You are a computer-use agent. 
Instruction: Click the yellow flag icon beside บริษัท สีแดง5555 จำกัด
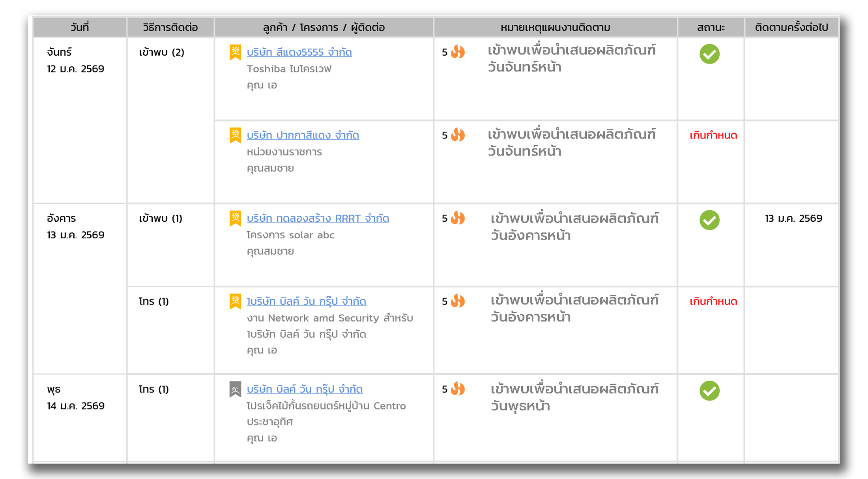[x=235, y=52]
